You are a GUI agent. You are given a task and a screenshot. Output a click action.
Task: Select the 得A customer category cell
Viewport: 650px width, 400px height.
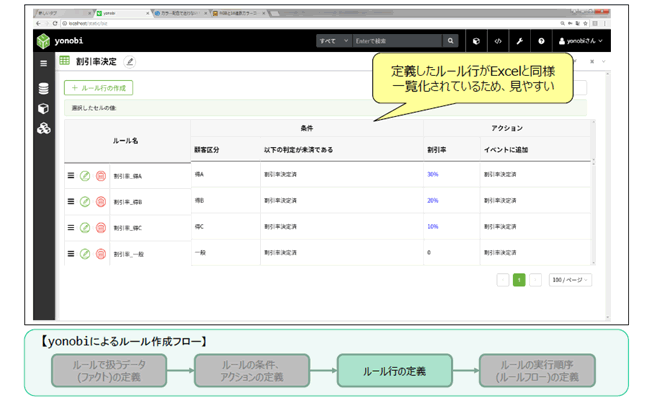click(226, 175)
